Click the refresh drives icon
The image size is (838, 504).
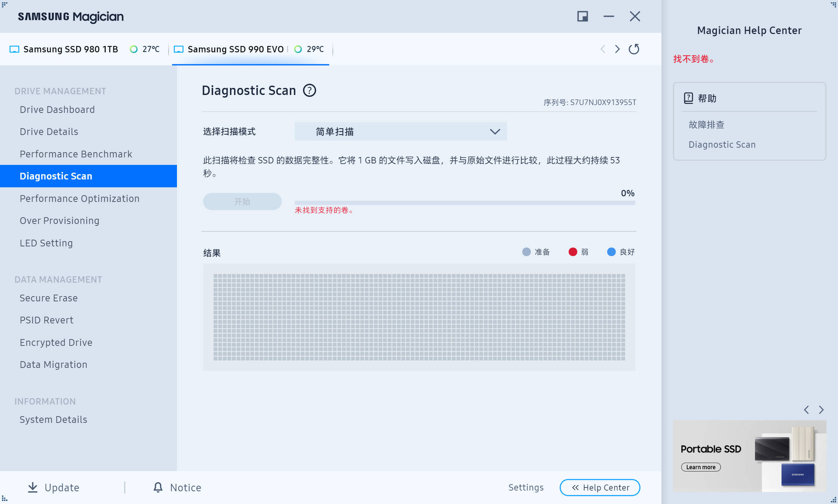(634, 49)
